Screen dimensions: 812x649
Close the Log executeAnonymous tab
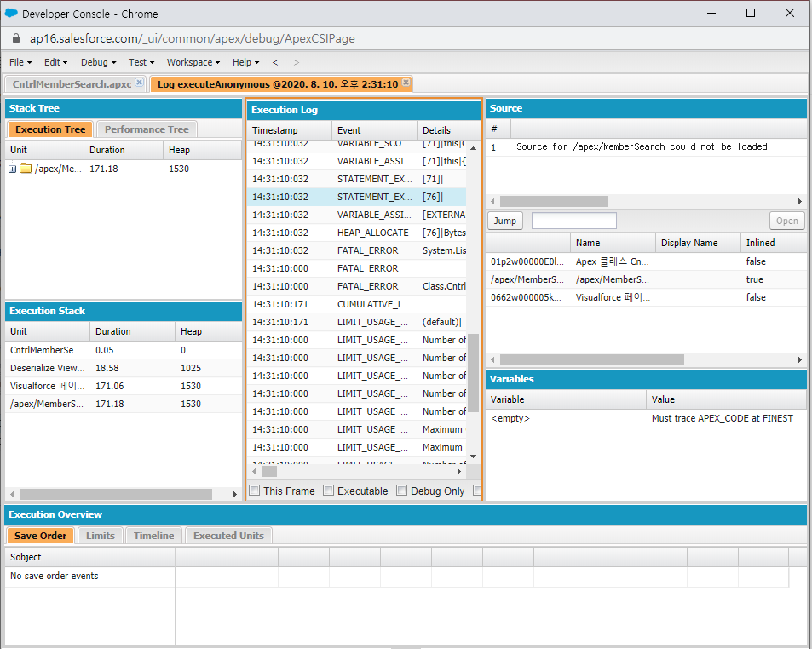[406, 83]
